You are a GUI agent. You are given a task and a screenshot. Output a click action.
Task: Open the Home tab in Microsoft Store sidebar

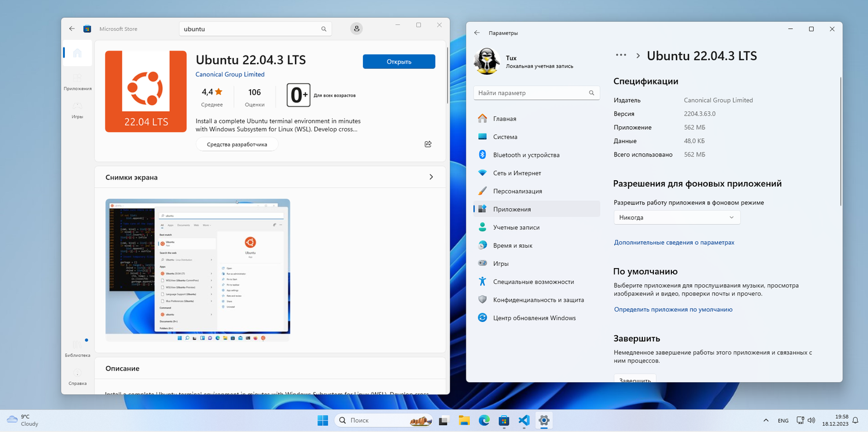(x=77, y=53)
